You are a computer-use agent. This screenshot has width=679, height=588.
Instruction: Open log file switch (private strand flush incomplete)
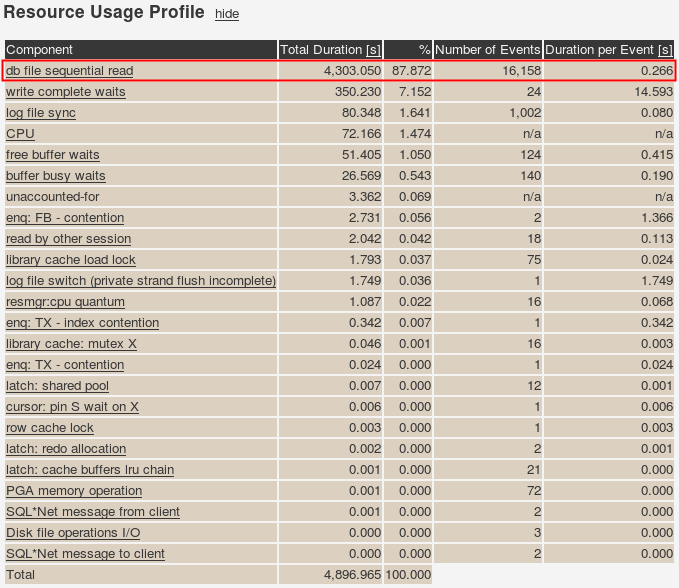[141, 281]
